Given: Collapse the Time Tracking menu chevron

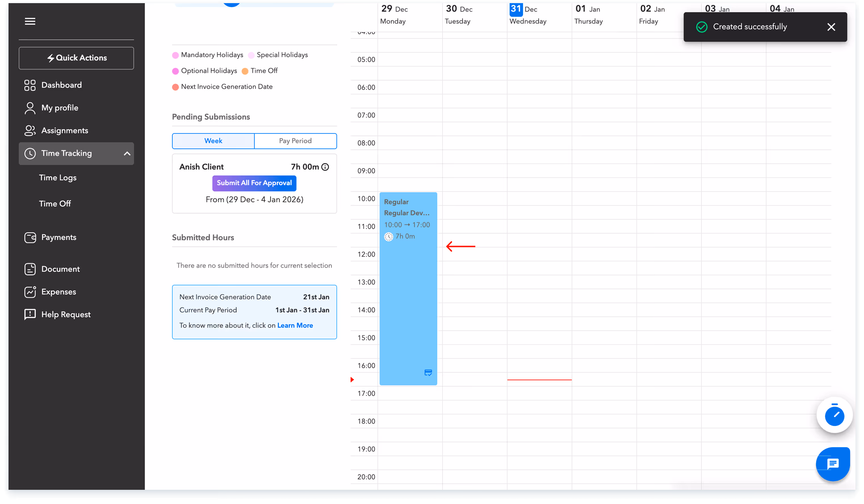Looking at the screenshot, I should tap(127, 154).
